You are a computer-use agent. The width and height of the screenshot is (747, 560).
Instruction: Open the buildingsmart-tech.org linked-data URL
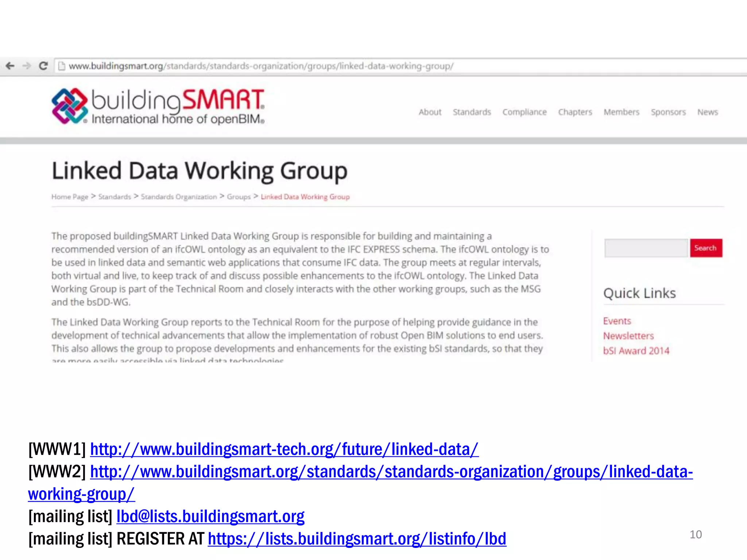(x=284, y=449)
